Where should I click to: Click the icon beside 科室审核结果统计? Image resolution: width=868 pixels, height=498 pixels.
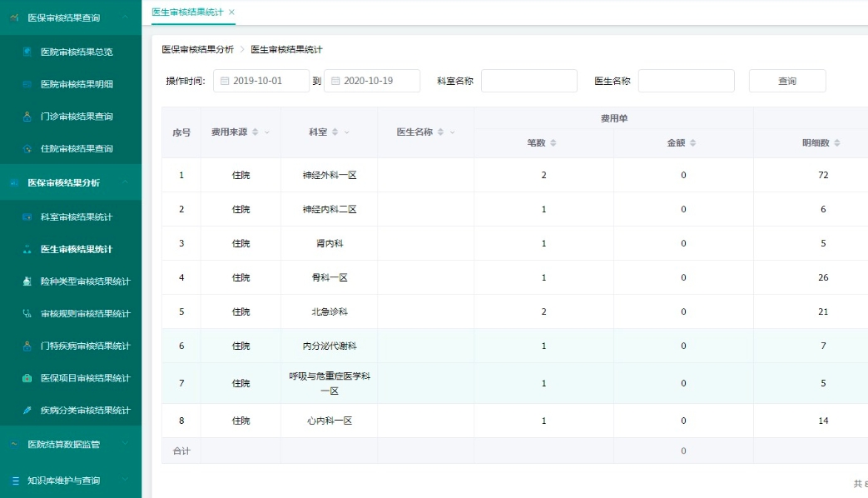click(27, 217)
